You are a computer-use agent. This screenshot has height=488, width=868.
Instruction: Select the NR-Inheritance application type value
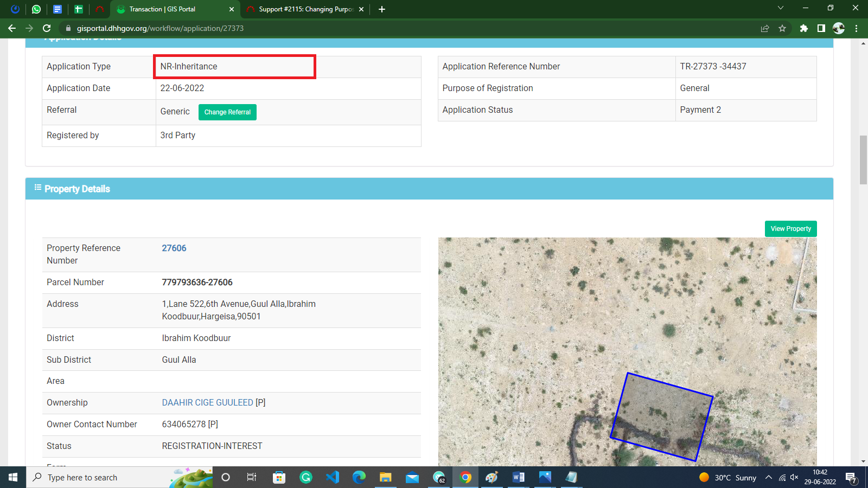[x=189, y=67]
